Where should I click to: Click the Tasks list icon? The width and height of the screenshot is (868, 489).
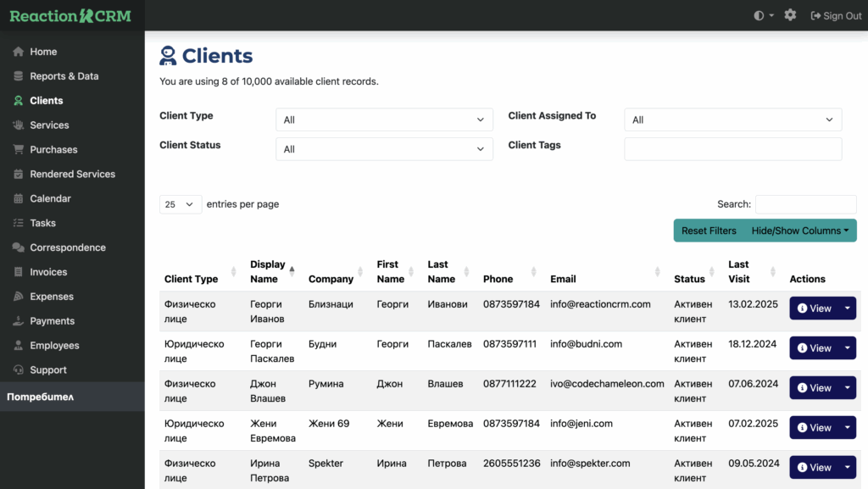[18, 224]
